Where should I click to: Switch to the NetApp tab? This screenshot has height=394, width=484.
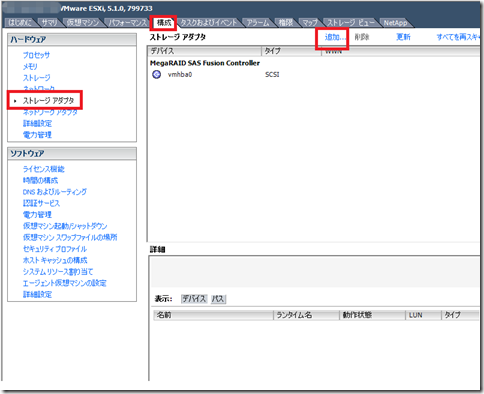coord(395,23)
